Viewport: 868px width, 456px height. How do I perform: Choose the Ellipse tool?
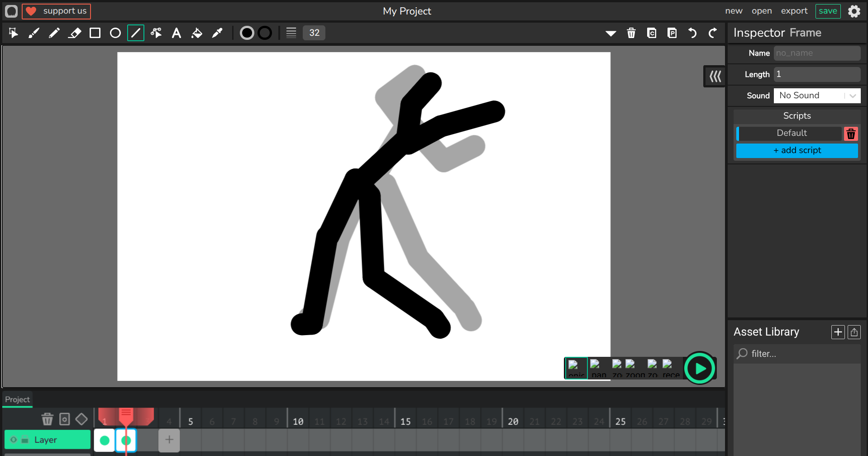[115, 33]
